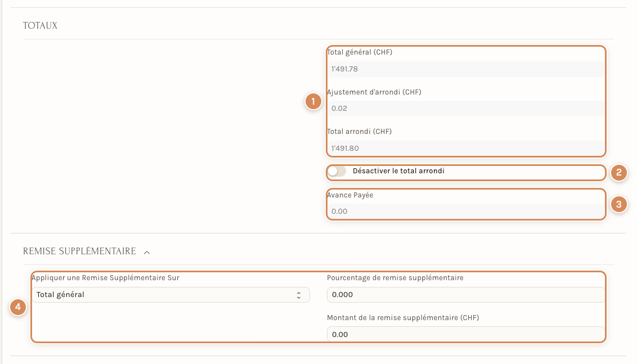This screenshot has width=637, height=364.
Task: Collapse the Remise Supplémentaire section chevron
Action: tap(147, 252)
